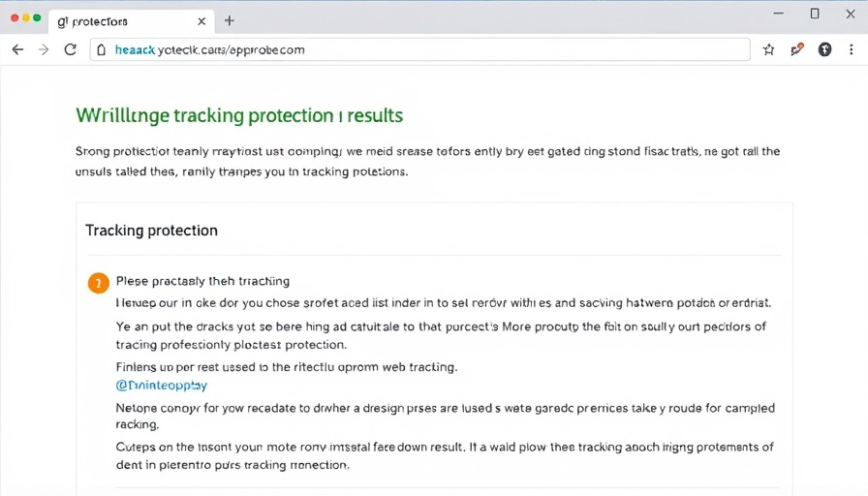
Task: Open the red extension icon in the toolbar
Action: coord(796,49)
